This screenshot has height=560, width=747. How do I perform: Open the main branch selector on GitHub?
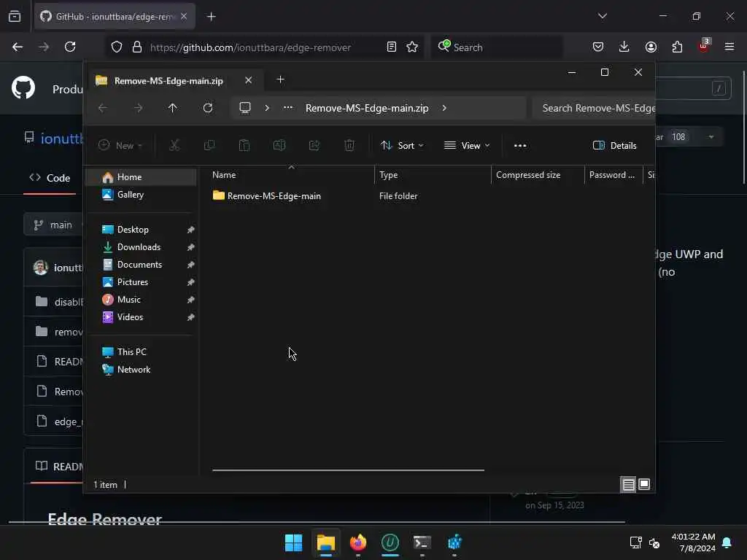(x=53, y=225)
